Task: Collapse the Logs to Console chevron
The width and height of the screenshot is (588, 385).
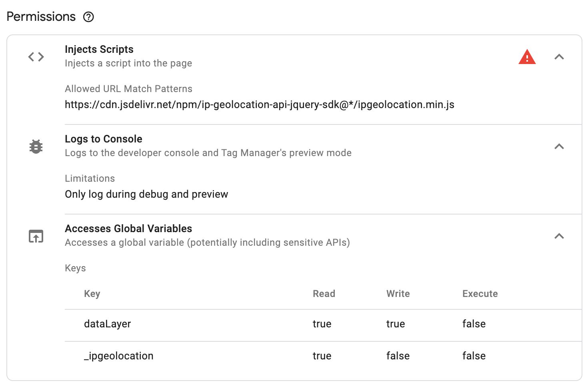Action: (x=559, y=146)
